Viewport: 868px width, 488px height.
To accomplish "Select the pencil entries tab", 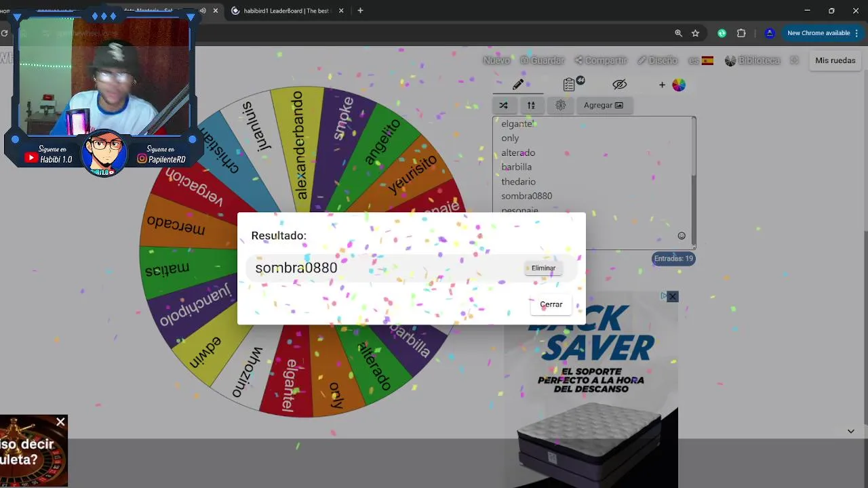I will tap(518, 85).
